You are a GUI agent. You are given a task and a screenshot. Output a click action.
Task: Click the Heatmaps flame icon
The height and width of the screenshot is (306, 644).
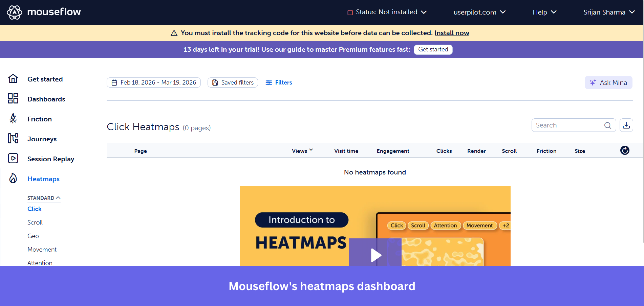[13, 179]
